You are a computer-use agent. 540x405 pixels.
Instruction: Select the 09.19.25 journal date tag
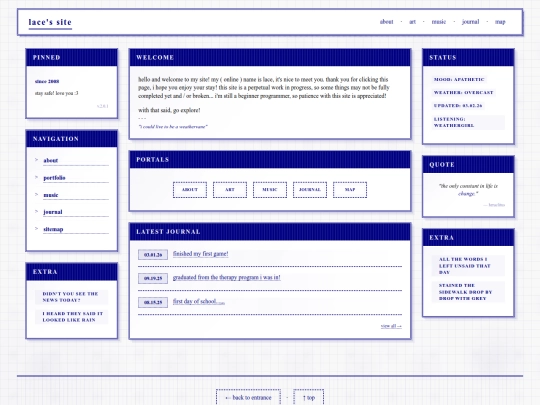pos(153,278)
